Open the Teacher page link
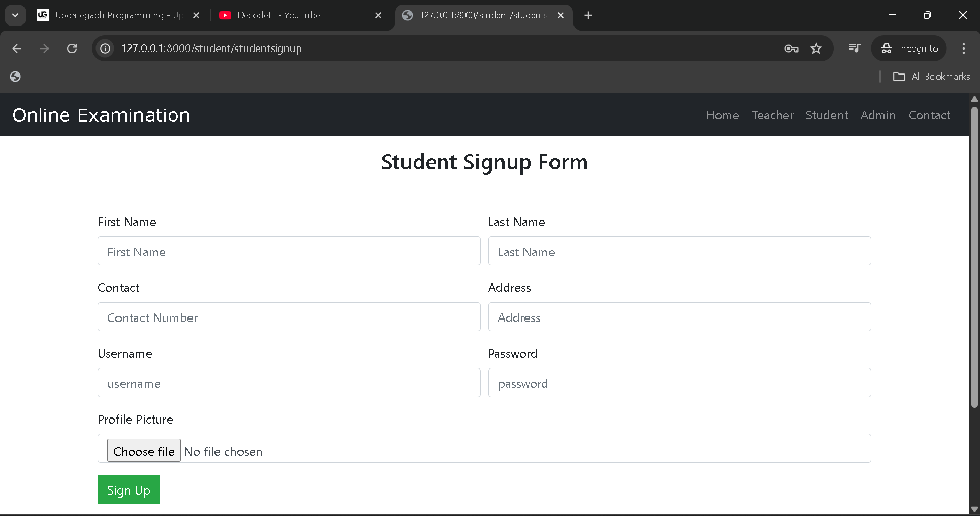 (772, 115)
